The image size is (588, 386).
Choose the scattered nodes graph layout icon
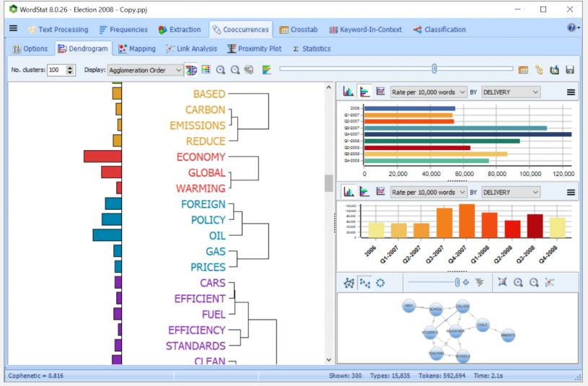364,283
